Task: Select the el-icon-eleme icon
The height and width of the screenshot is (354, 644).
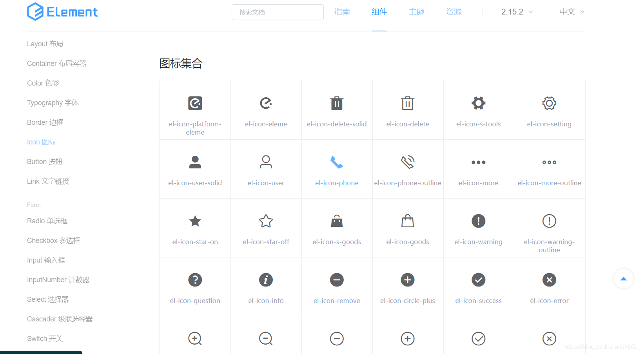Action: tap(266, 103)
